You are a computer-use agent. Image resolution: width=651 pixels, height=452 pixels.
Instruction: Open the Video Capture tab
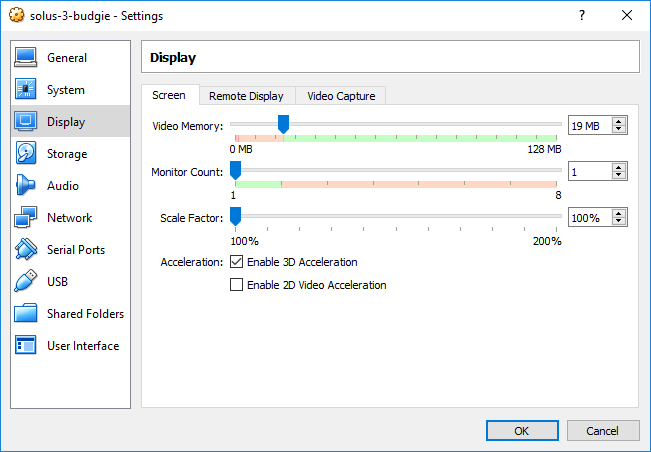click(341, 96)
